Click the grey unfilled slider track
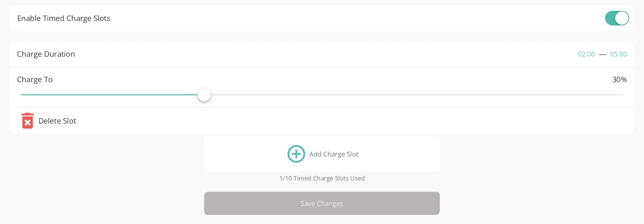The height and width of the screenshot is (224, 644). [417, 95]
